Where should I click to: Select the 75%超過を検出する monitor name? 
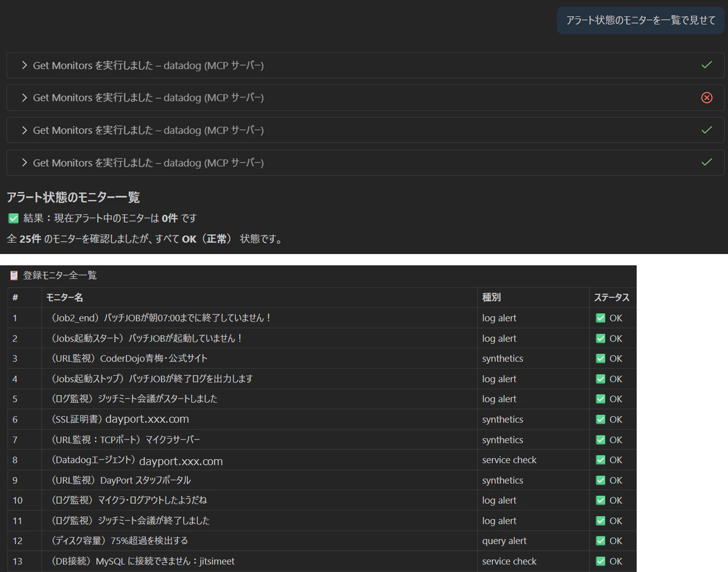click(x=149, y=541)
